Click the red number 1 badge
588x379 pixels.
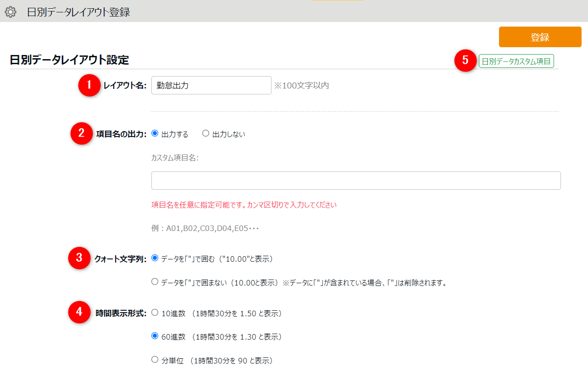[89, 85]
